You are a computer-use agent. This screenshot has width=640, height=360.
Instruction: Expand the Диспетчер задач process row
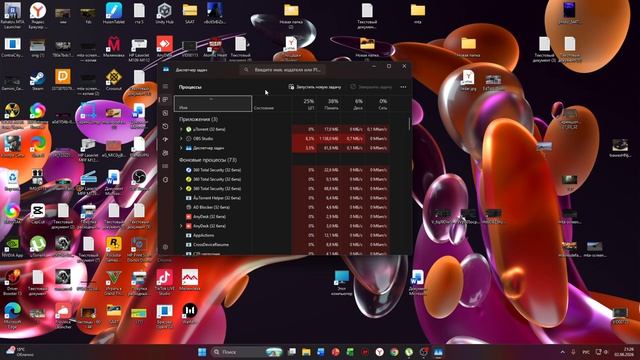181,148
